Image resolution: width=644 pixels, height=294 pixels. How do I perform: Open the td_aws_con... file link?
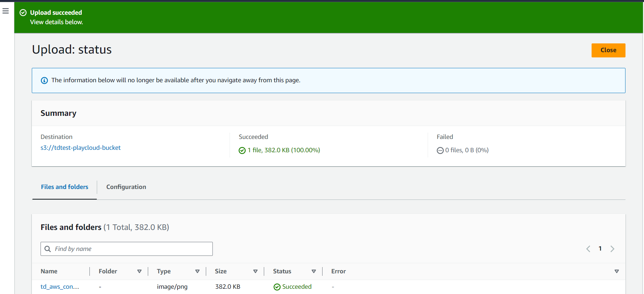point(60,287)
